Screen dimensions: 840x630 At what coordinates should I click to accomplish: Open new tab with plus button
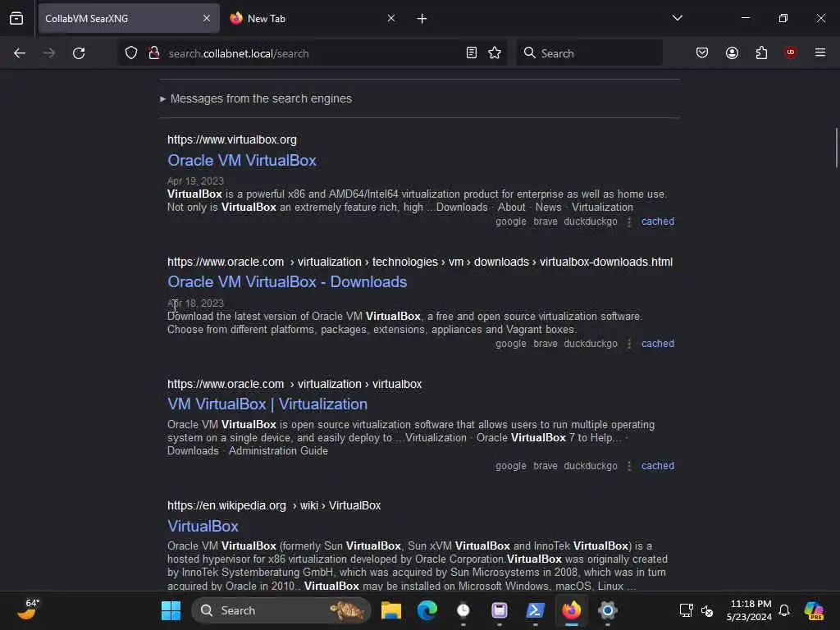[x=422, y=19]
